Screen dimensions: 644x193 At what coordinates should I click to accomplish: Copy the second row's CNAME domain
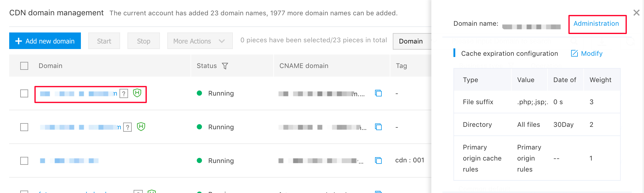coord(378,127)
